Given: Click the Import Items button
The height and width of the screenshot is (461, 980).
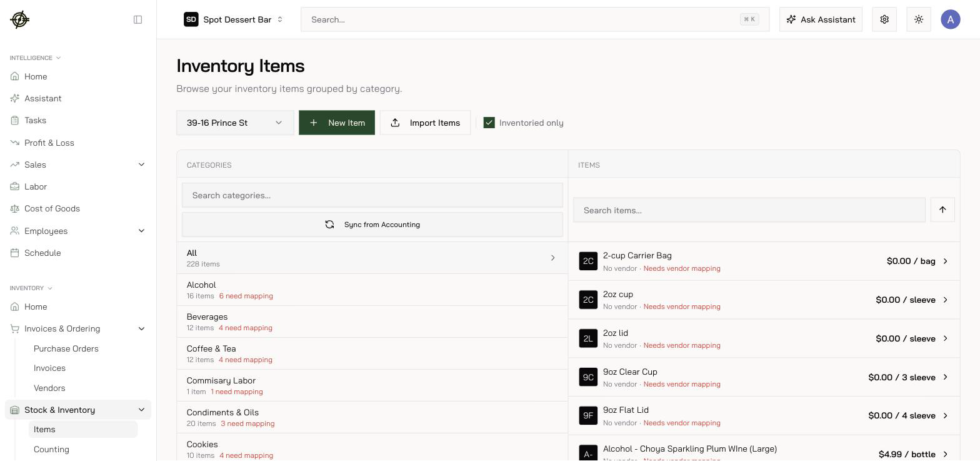Looking at the screenshot, I should point(425,123).
